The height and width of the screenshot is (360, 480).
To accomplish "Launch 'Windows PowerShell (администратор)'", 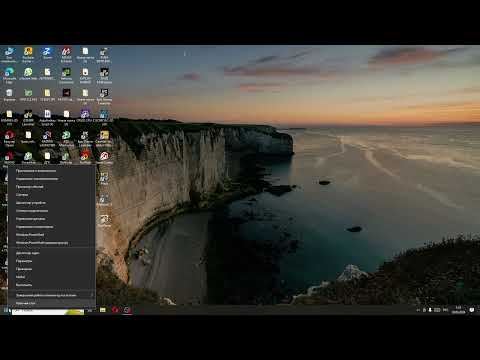I will point(52,243).
